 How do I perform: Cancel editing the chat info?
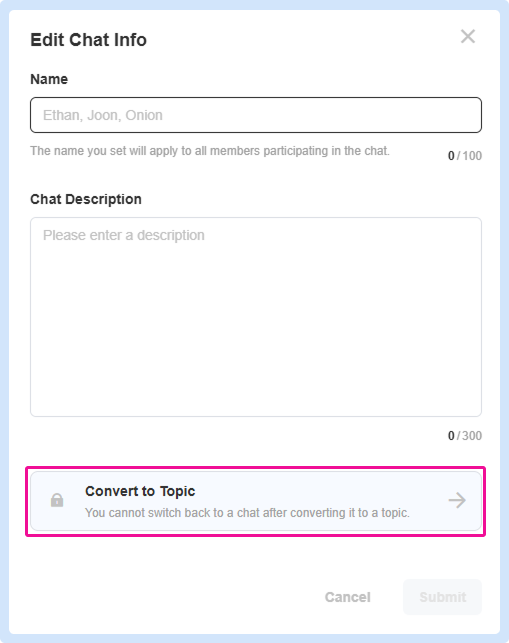(348, 597)
